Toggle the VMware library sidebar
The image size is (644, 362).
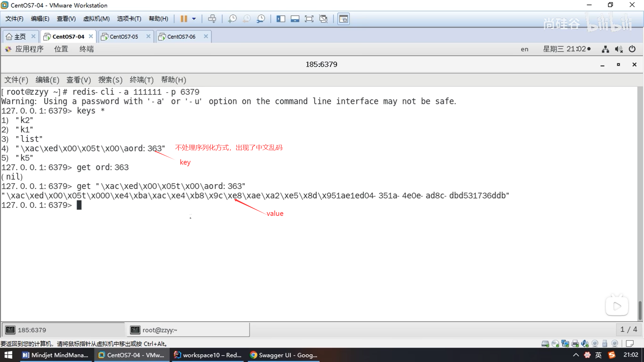tap(281, 19)
